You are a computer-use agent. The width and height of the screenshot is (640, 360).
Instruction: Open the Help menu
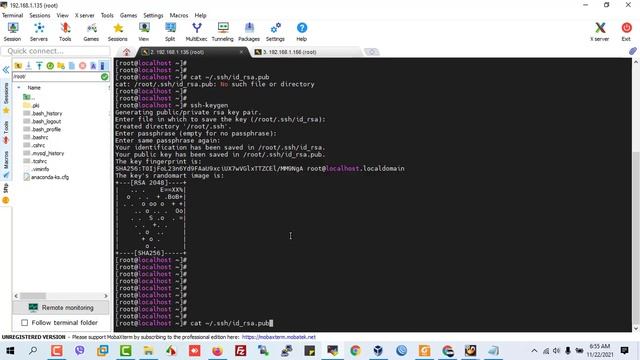coord(200,15)
